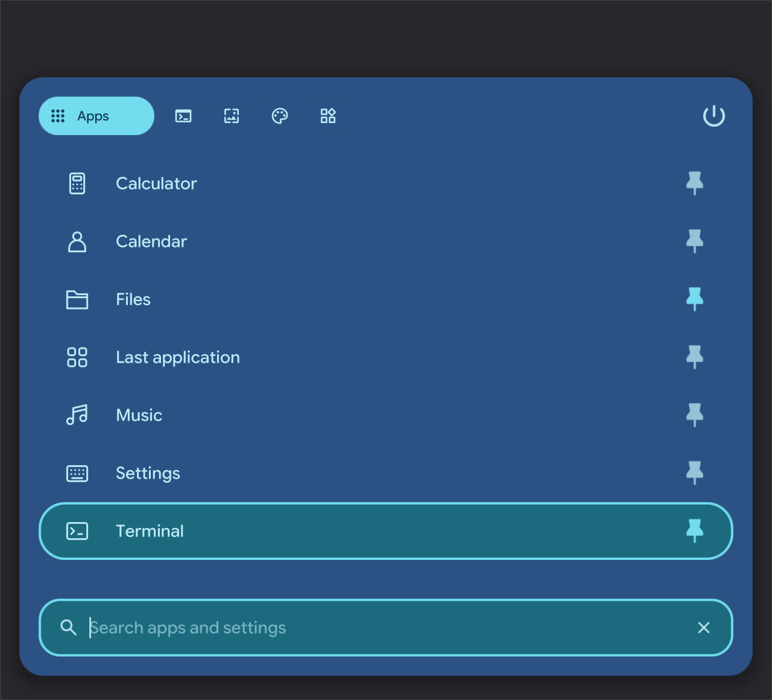Pin the Last application entry

click(695, 357)
